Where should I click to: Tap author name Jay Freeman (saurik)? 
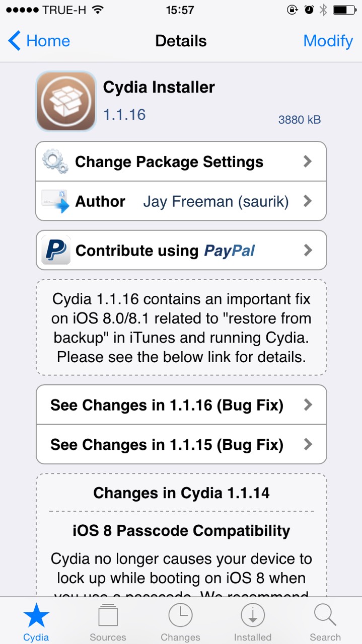(216, 201)
